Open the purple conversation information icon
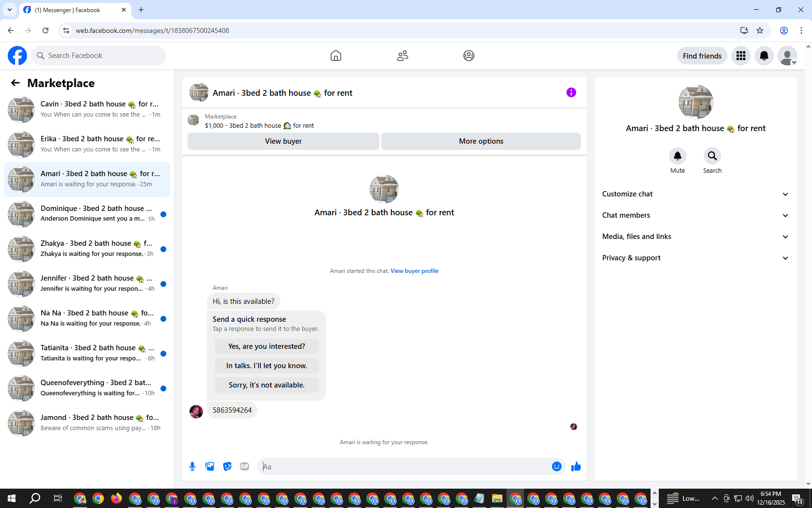 pos(571,92)
